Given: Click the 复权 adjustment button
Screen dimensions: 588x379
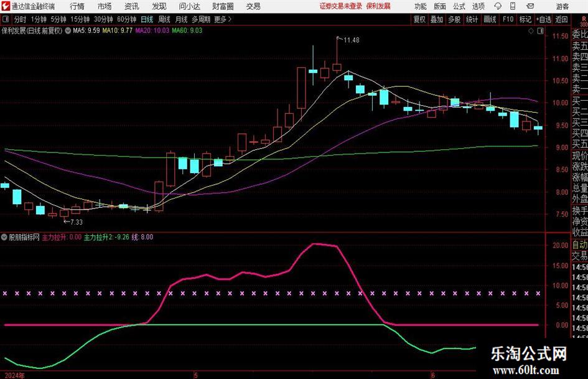Looking at the screenshot, I should [x=419, y=19].
